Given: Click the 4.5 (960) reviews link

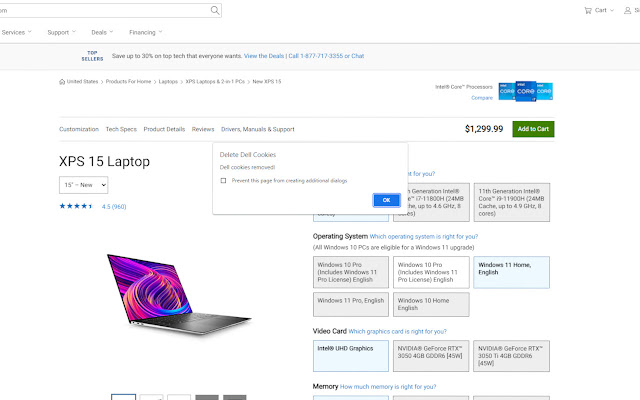Looking at the screenshot, I should pyautogui.click(x=114, y=207).
